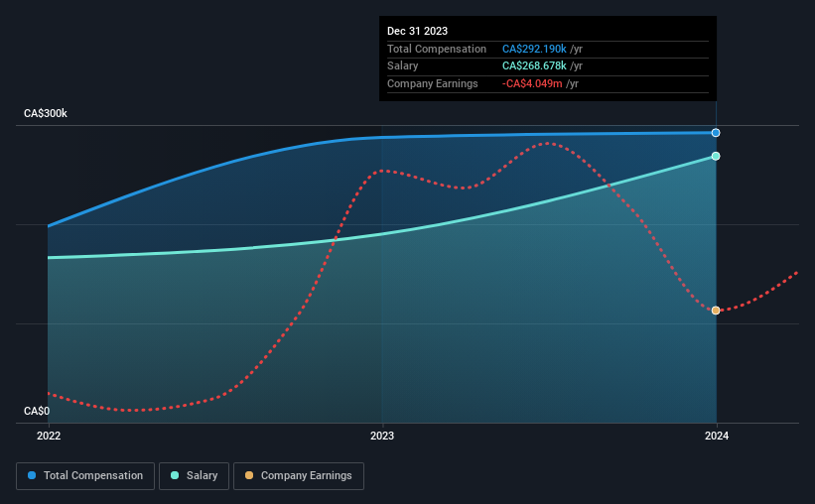Click the CA$300k axis label
Screen dimensions: 815x504
point(46,113)
